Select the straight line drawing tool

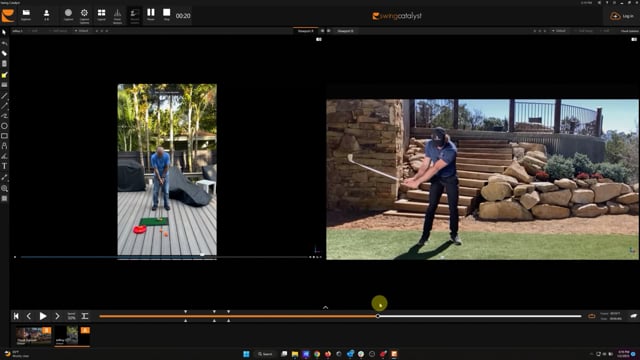point(4,96)
